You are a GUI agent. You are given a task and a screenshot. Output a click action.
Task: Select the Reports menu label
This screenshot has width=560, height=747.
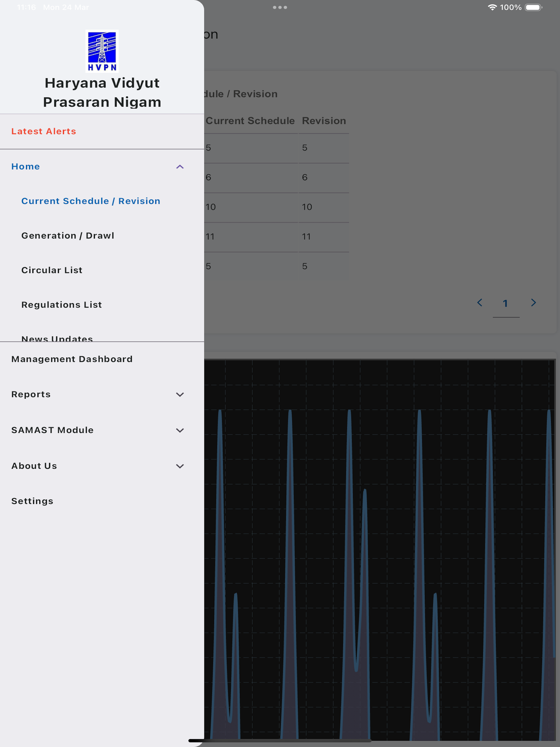pyautogui.click(x=31, y=394)
